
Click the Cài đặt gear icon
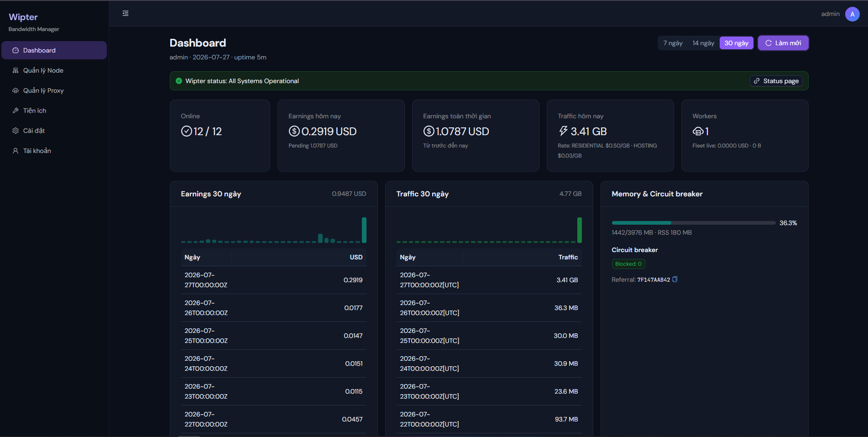[16, 131]
